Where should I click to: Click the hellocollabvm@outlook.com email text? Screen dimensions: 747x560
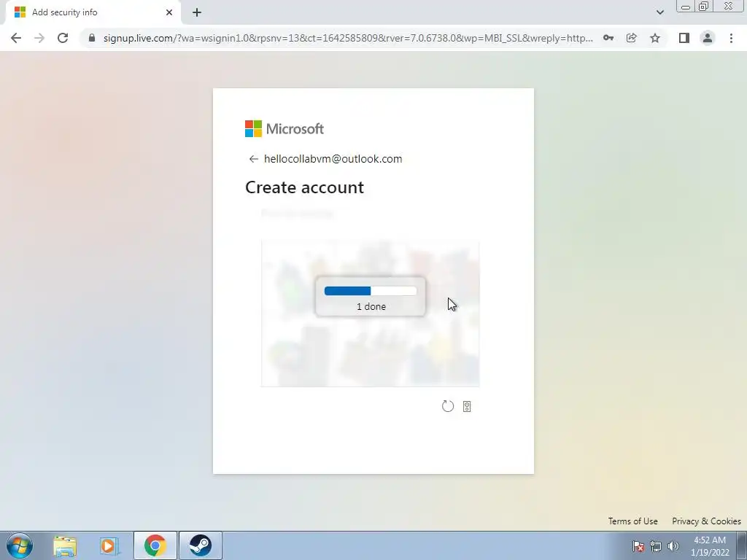tap(333, 159)
